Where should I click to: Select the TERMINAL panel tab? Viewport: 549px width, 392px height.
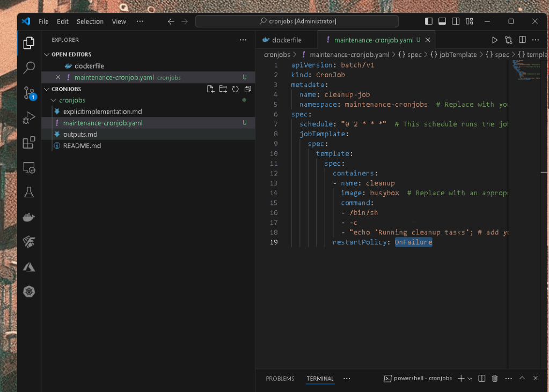320,379
